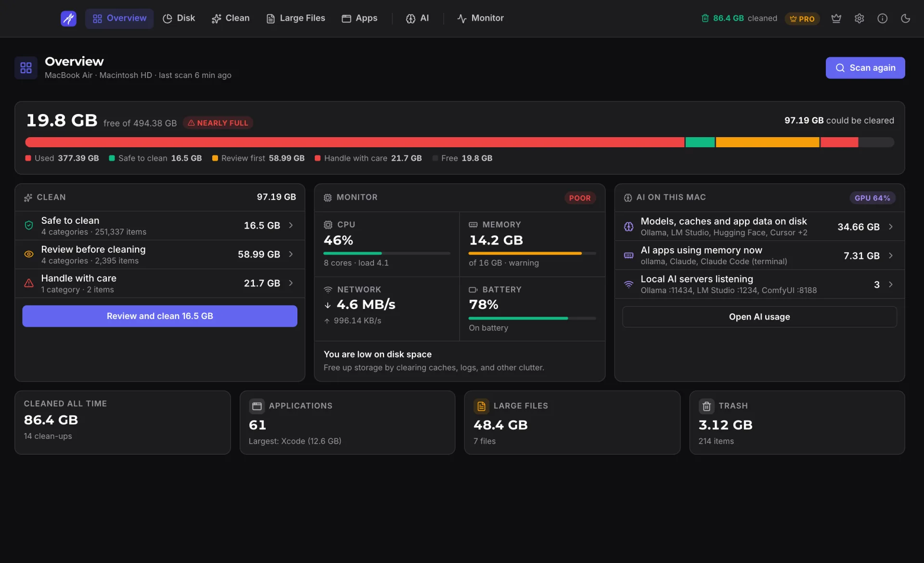Screen dimensions: 924x563
Task: Click the POOR status badge
Action: click(x=580, y=198)
